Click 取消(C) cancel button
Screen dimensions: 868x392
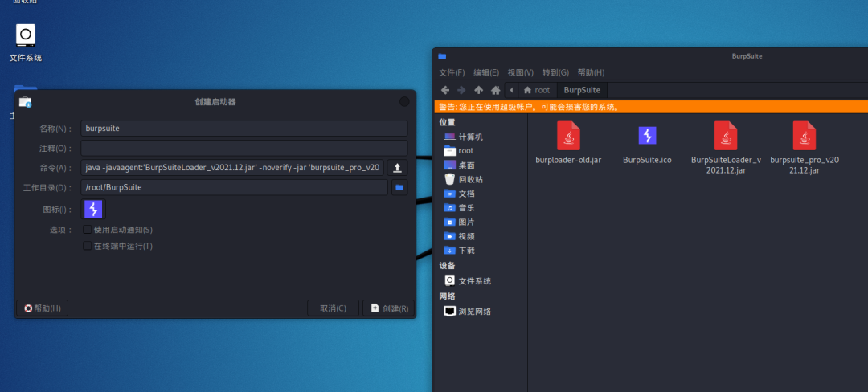tap(334, 308)
